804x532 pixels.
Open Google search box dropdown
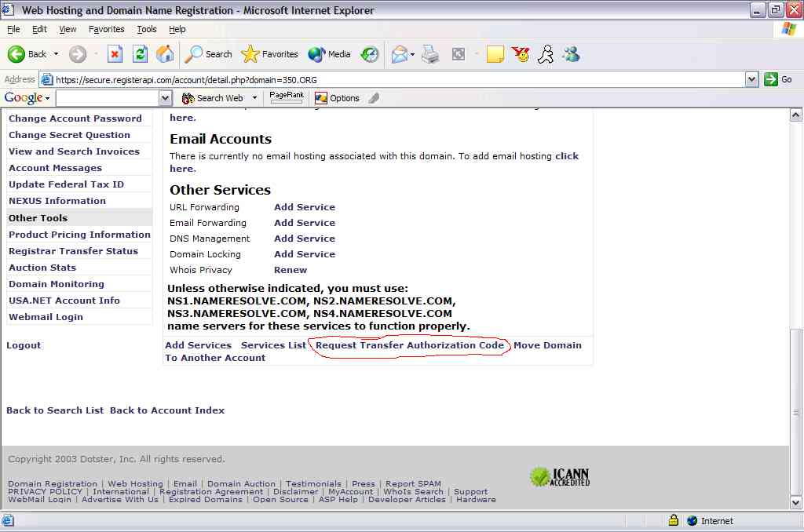[x=165, y=98]
